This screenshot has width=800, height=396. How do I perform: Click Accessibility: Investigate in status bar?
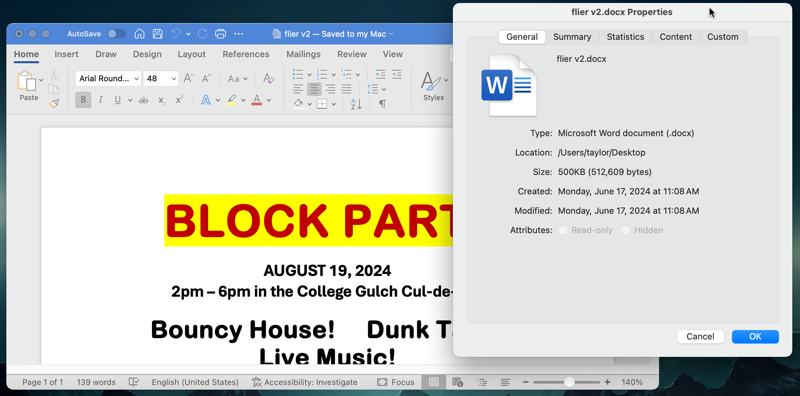tap(305, 382)
